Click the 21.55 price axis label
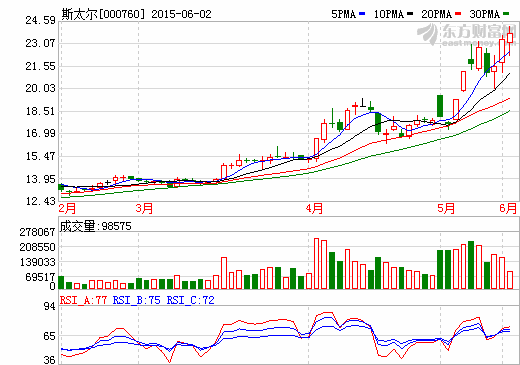 (x=40, y=66)
